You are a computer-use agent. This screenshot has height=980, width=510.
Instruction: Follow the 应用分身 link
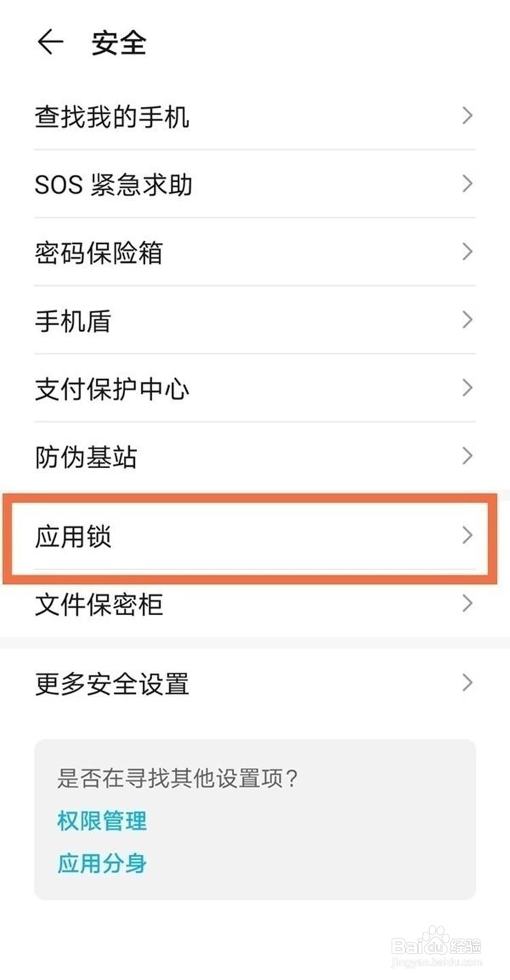[x=102, y=864]
